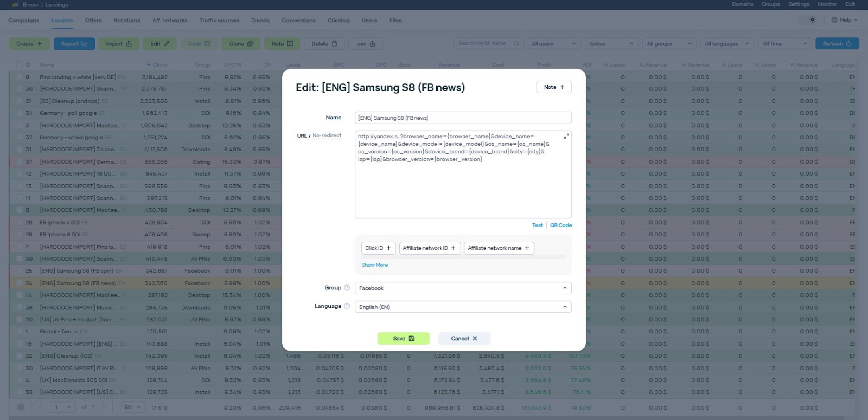The height and width of the screenshot is (420, 868).
Task: Click the Code toolbar button
Action: pyautogui.click(x=199, y=43)
